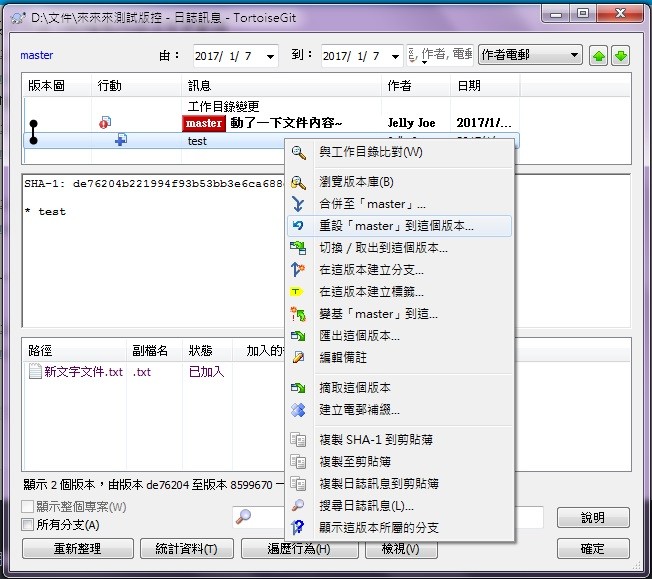Click the 檢視(V) button
The width and height of the screenshot is (652, 579).
pos(401,549)
